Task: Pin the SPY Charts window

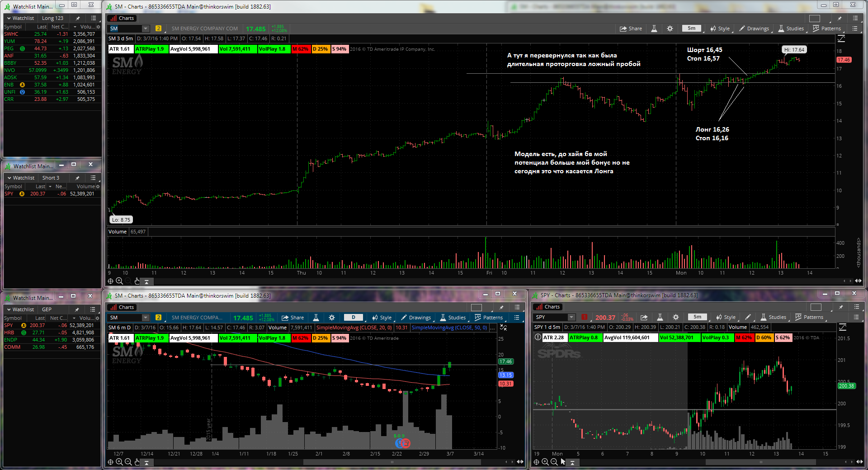Action: point(841,307)
